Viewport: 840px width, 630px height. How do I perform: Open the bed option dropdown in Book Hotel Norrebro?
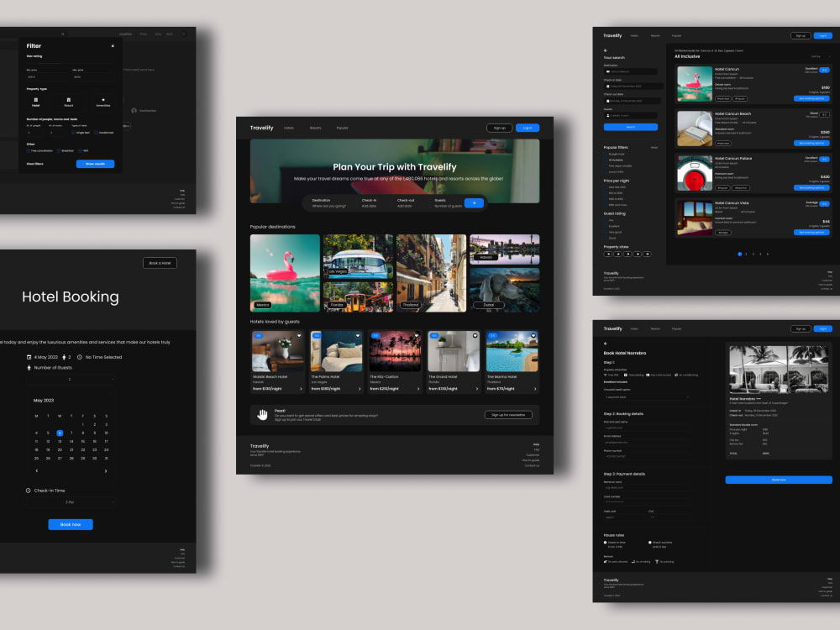coord(646,397)
